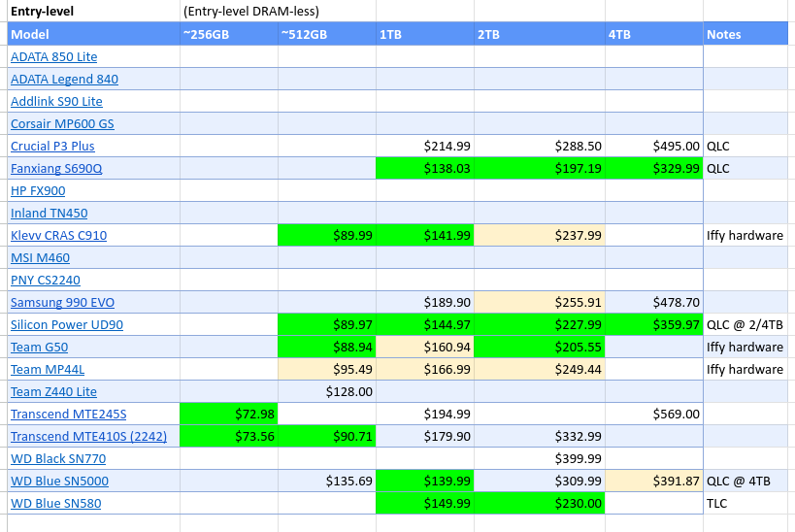Select the Notes column header
The width and height of the screenshot is (795, 532).
(x=745, y=34)
